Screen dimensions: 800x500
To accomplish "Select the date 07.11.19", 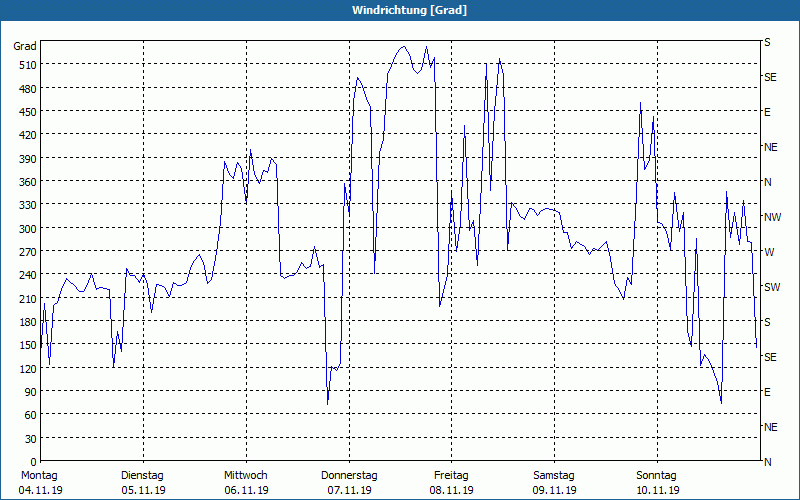I will (349, 490).
